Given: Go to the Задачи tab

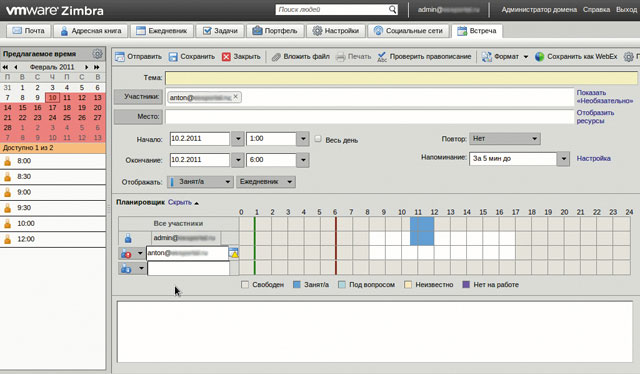Looking at the screenshot, I should 220,31.
